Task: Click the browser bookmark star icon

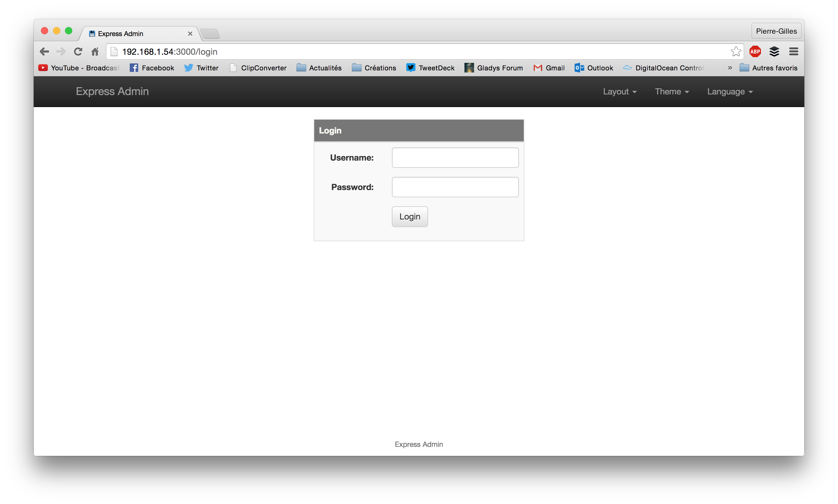Action: click(734, 51)
